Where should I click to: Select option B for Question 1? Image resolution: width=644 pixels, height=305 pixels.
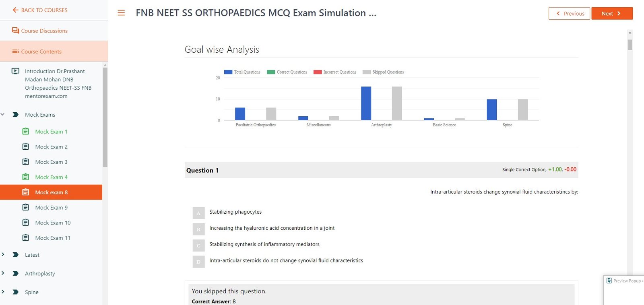click(x=198, y=229)
